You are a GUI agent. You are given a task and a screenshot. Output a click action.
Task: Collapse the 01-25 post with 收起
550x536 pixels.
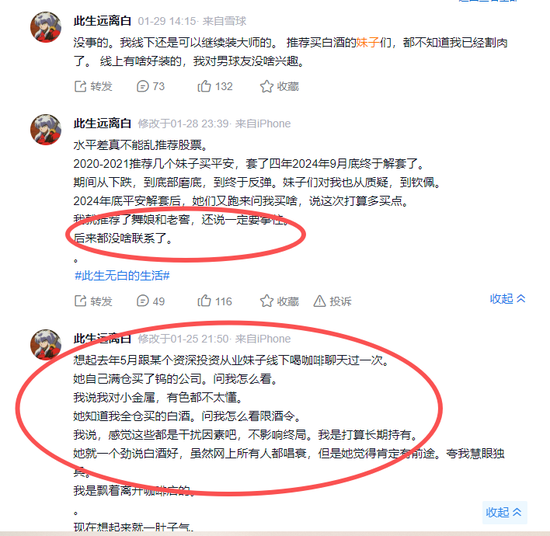(x=504, y=512)
